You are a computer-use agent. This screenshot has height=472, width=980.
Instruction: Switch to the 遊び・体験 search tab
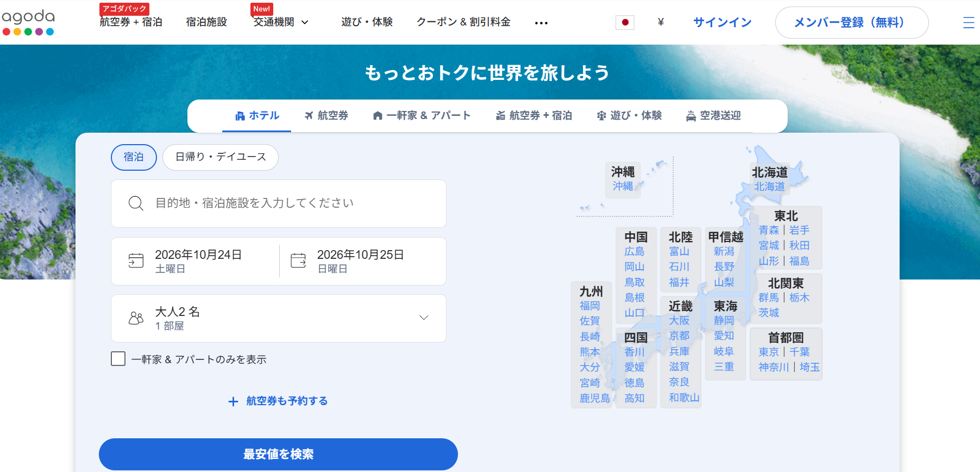click(x=629, y=115)
